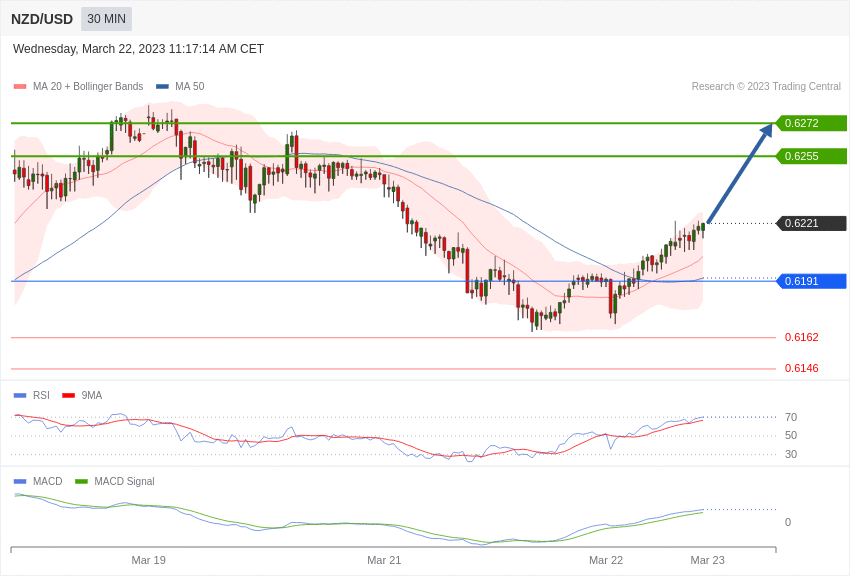Select the 0.6255 resistance price label
The width and height of the screenshot is (850, 576).
click(x=812, y=156)
